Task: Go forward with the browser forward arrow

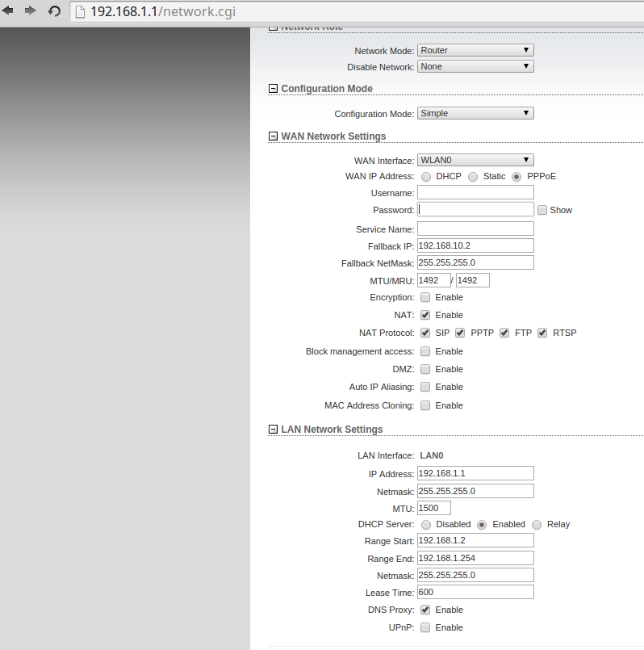Action: (30, 10)
